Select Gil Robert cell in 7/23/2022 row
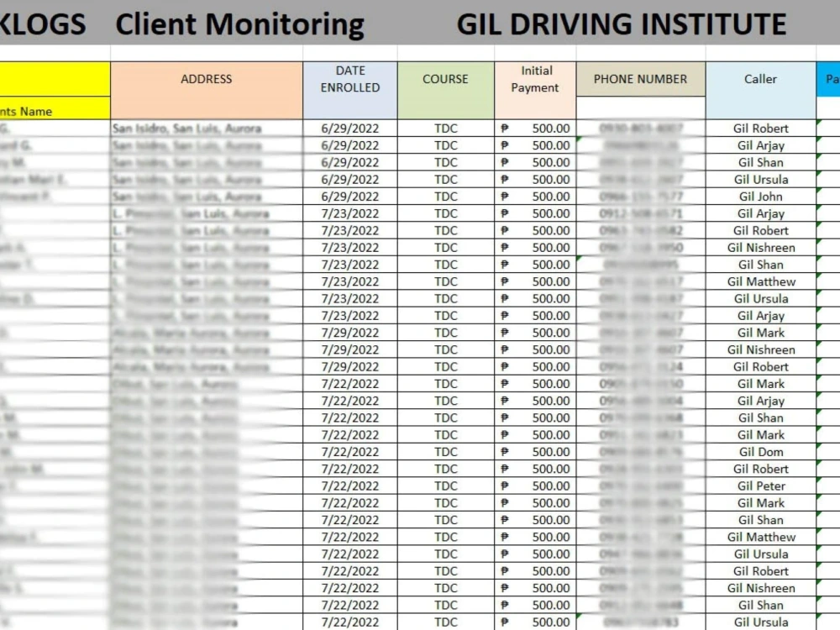Image resolution: width=840 pixels, height=630 pixels. tap(761, 230)
